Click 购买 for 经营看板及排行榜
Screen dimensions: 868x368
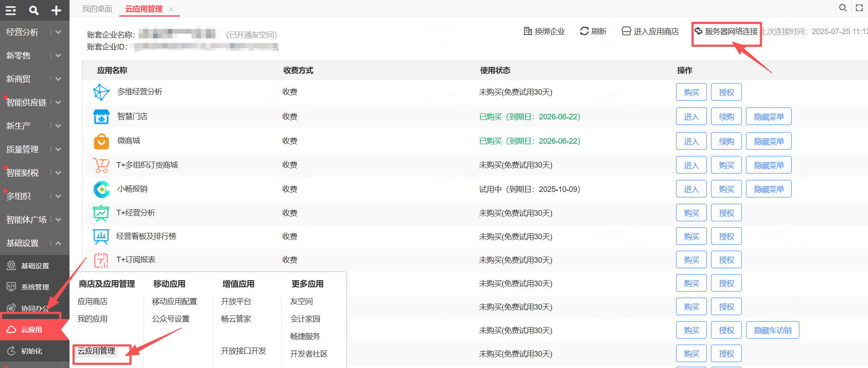tap(691, 236)
